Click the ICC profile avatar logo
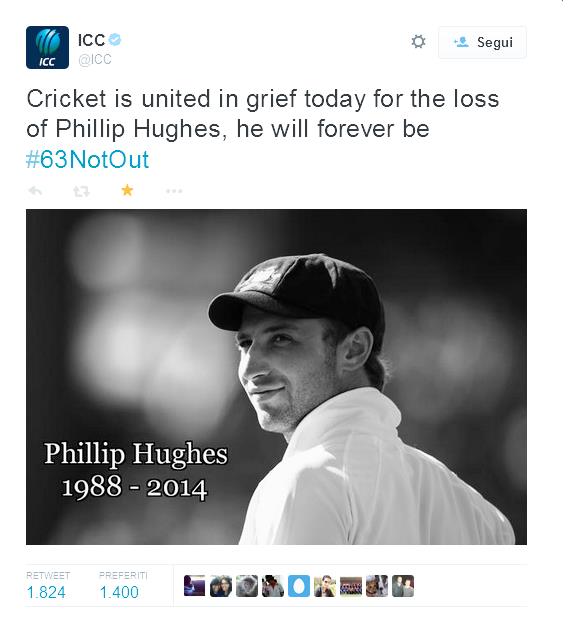 coord(47,47)
